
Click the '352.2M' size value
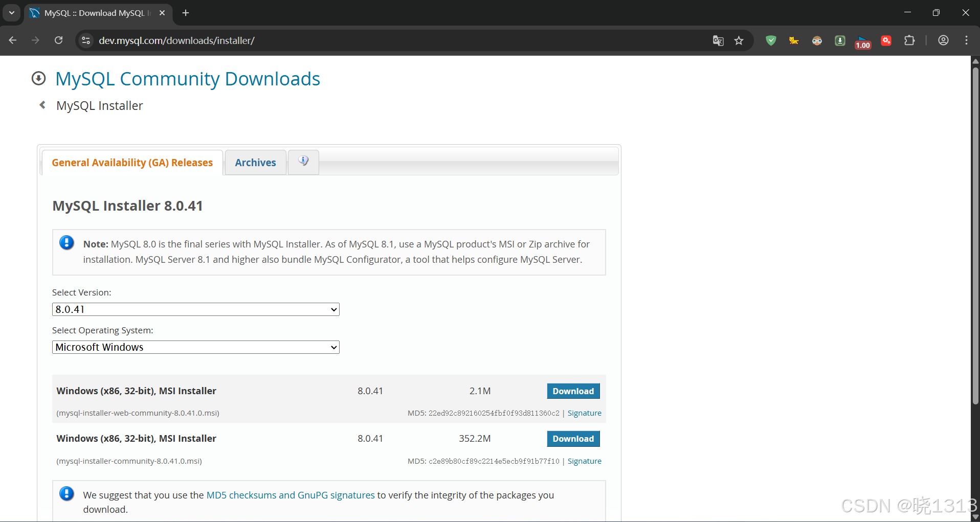point(475,439)
